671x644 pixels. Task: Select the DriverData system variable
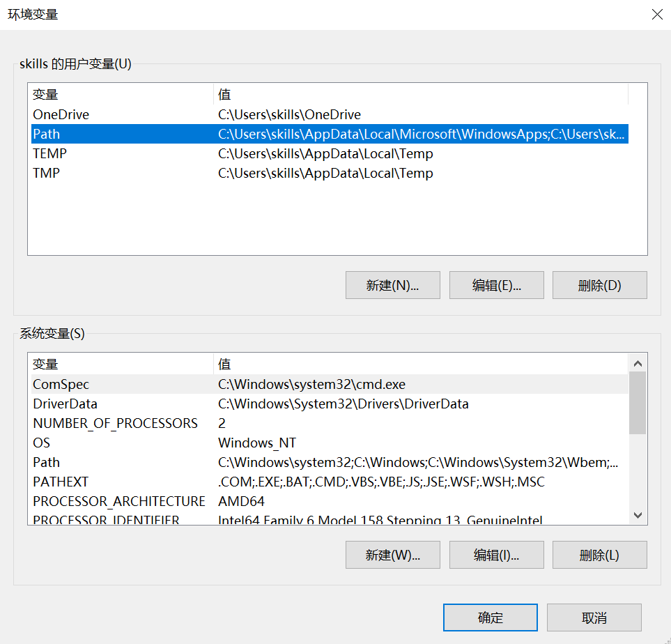click(x=139, y=404)
